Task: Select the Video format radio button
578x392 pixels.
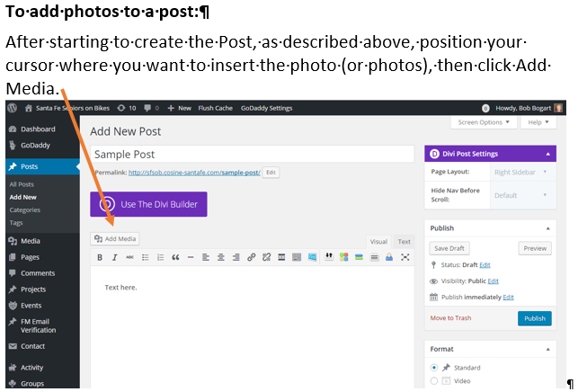Action: pyautogui.click(x=434, y=381)
